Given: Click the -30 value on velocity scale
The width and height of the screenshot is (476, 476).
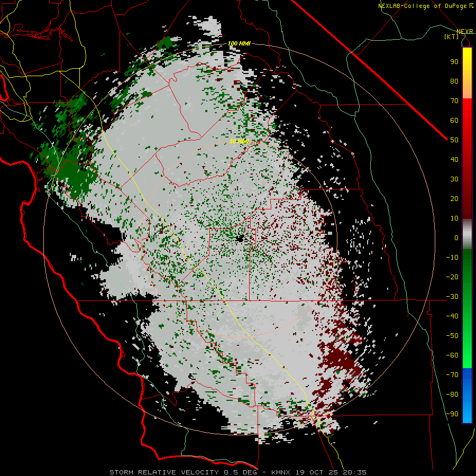Looking at the screenshot, I should coord(452,297).
